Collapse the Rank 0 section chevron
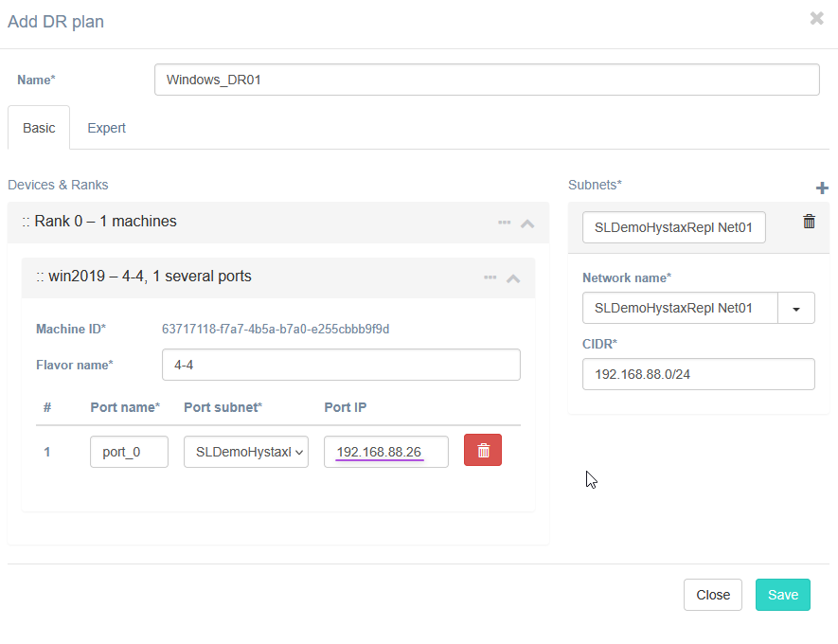This screenshot has width=838, height=644. 528,224
